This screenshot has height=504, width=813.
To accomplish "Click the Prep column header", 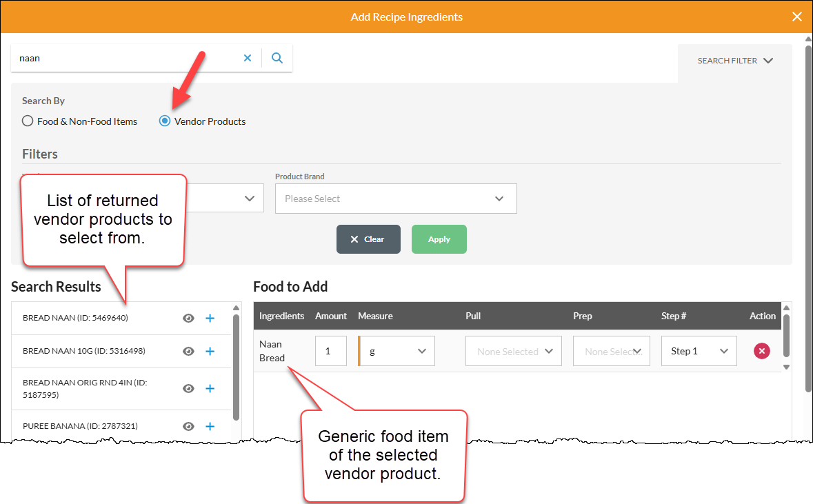I will [x=582, y=316].
